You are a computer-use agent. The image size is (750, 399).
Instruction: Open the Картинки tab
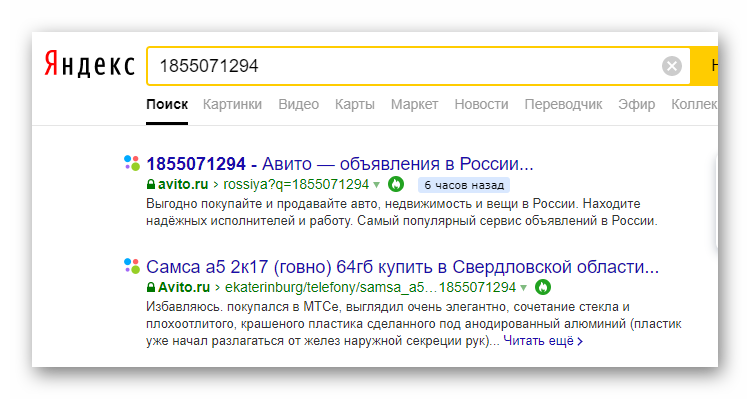tap(232, 104)
